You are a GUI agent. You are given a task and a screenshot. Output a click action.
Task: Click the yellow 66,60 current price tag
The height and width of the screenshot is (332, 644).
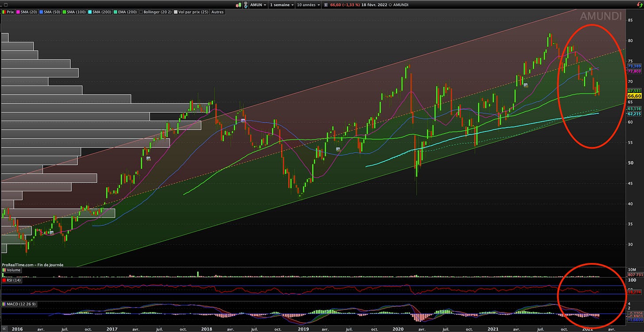click(634, 96)
